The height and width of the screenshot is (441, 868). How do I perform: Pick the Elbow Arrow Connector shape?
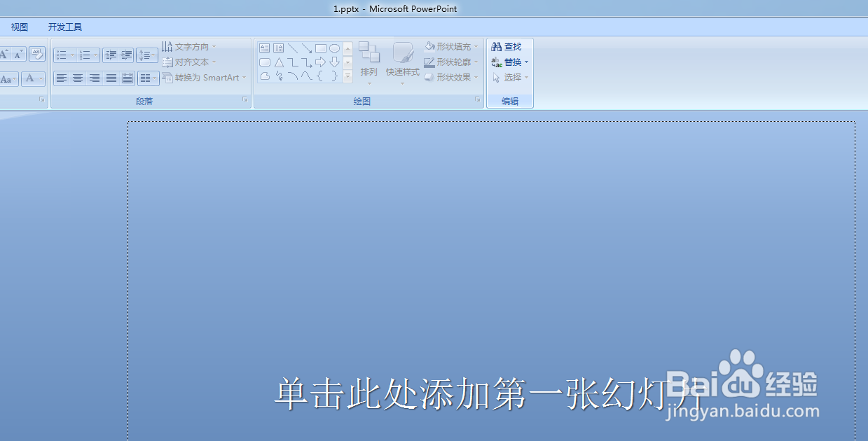(307, 62)
